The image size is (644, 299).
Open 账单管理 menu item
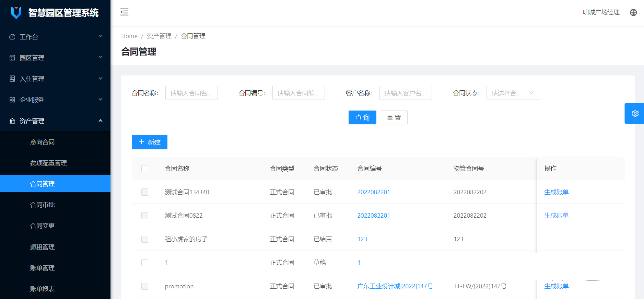coord(42,268)
